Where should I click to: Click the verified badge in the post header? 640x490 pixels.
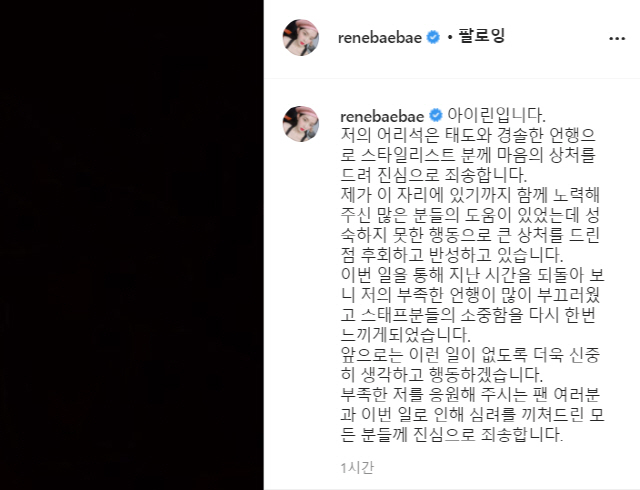[433, 38]
